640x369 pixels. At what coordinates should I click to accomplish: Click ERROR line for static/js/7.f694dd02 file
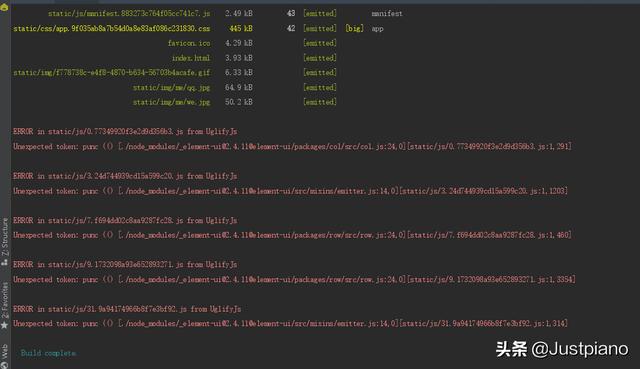click(x=125, y=220)
